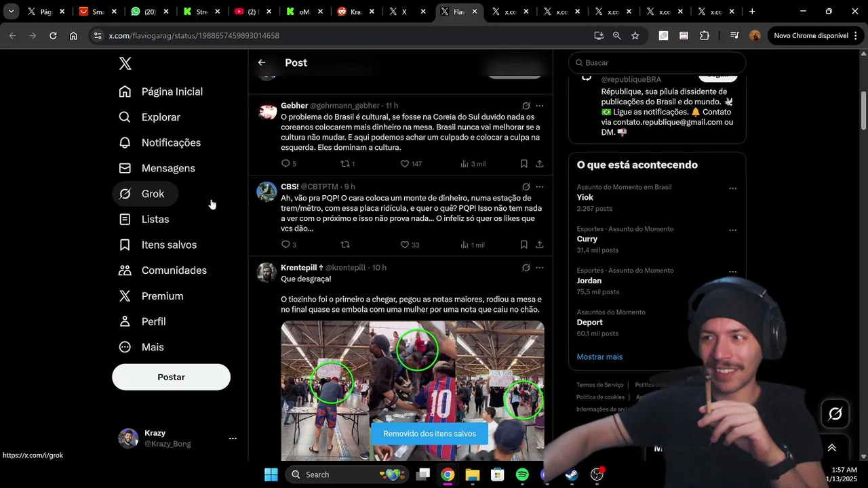Open Comunidades page
Image resolution: width=868 pixels, height=488 pixels.
pyautogui.click(x=163, y=270)
